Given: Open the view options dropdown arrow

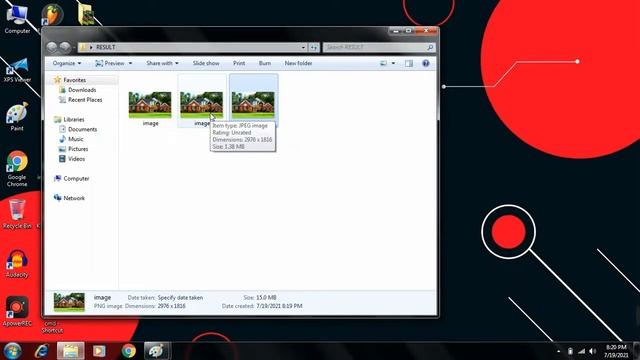Looking at the screenshot, I should pyautogui.click(x=393, y=63).
